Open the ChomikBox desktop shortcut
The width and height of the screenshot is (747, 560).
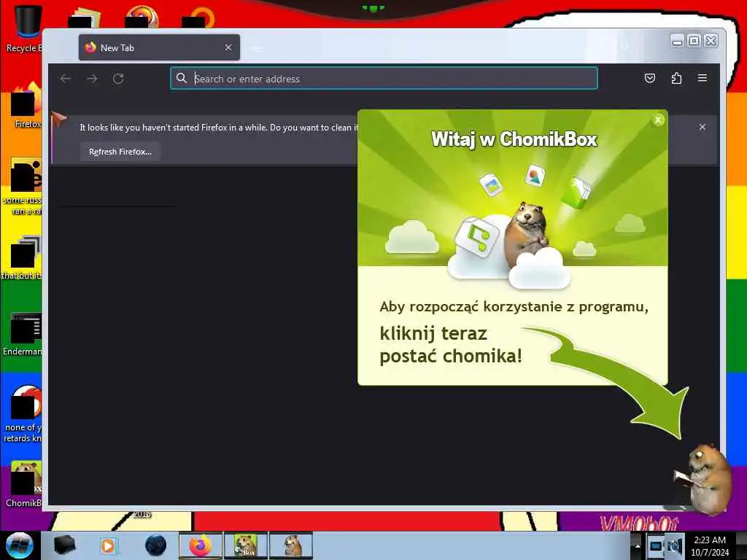tap(24, 483)
